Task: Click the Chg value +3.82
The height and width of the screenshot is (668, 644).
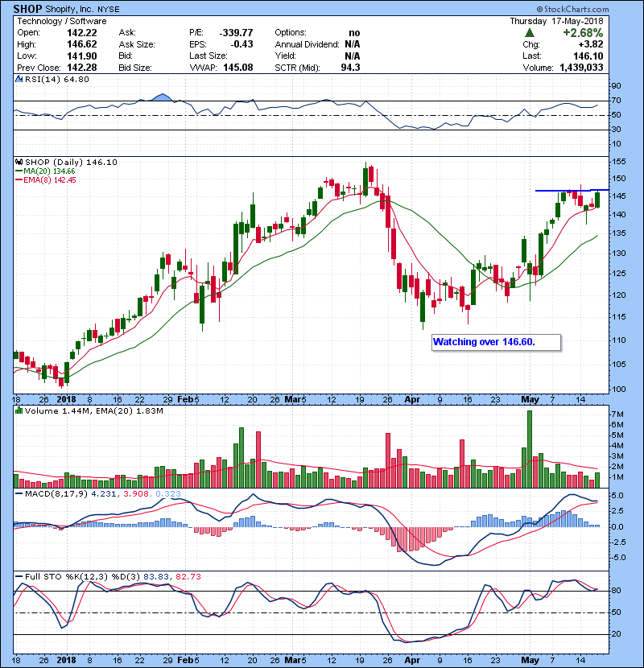Action: click(591, 44)
